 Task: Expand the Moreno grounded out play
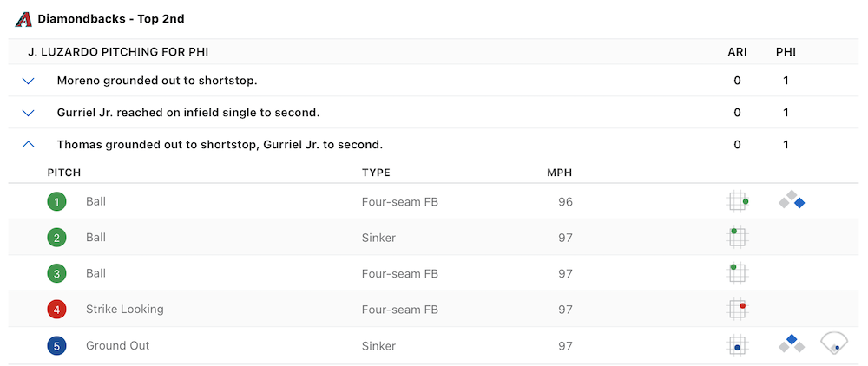pos(28,81)
